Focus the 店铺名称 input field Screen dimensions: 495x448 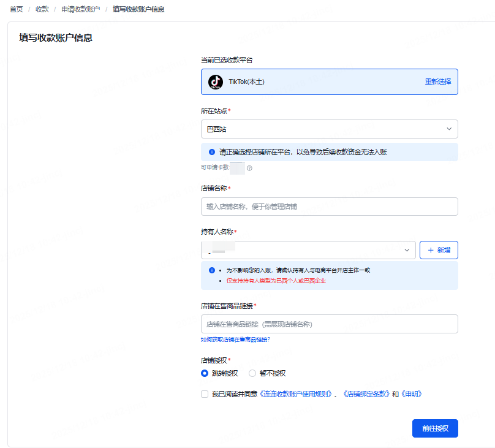tap(329, 207)
